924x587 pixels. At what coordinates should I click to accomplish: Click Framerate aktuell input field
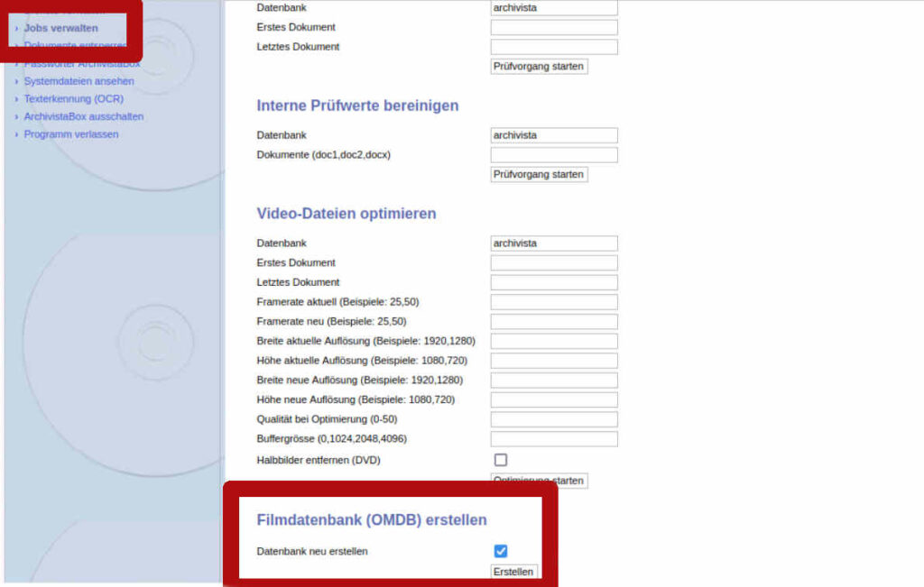[554, 302]
